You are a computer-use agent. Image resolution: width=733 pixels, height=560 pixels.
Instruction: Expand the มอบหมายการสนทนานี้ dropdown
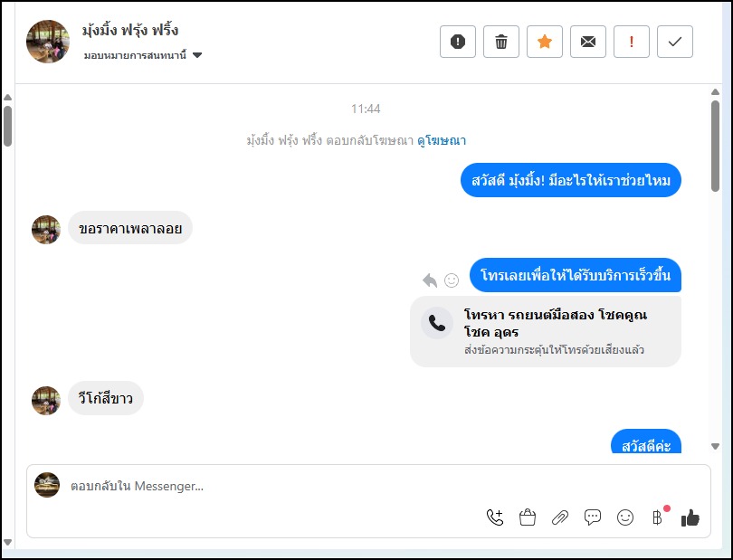pyautogui.click(x=197, y=55)
